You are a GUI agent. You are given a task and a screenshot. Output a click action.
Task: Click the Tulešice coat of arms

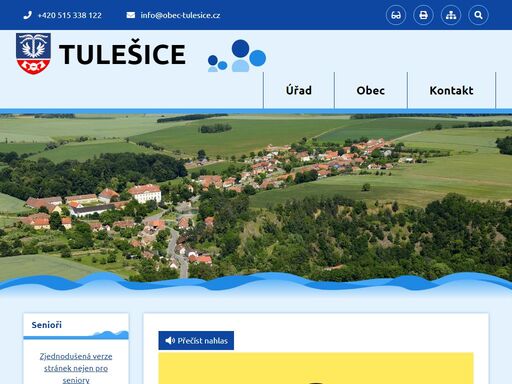33,53
